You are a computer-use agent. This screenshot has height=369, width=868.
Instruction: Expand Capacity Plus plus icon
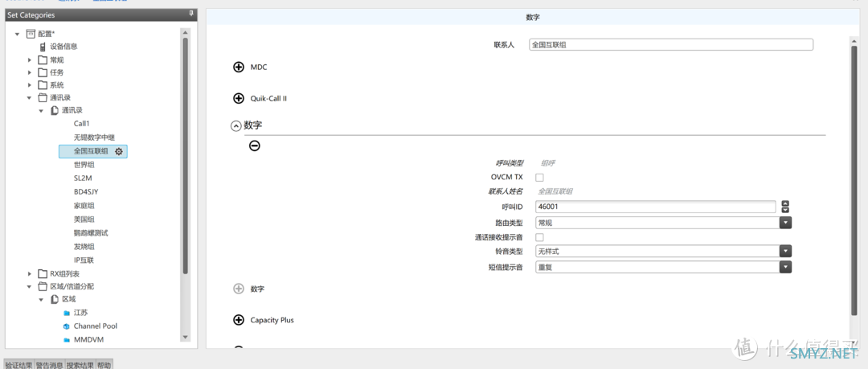point(239,320)
